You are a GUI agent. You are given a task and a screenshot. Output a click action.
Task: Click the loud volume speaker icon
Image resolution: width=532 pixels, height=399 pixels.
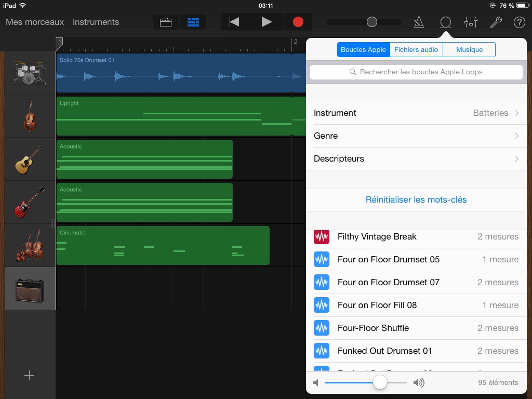[419, 383]
